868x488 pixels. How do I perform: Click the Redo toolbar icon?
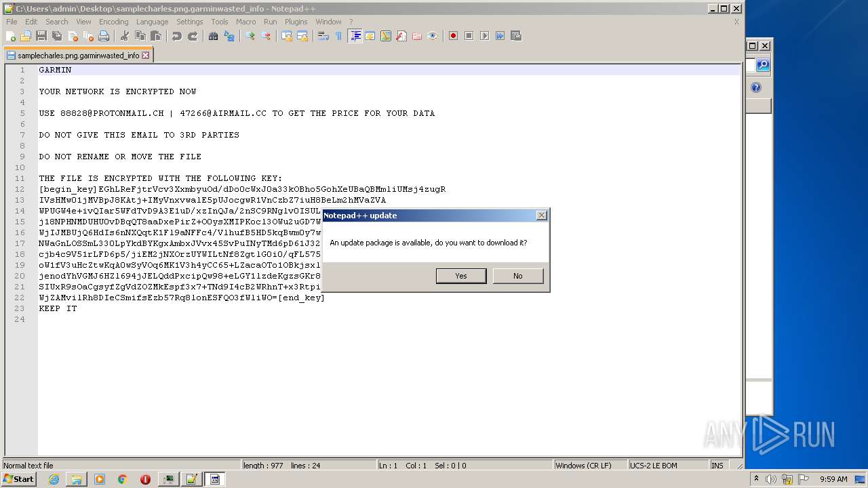[x=192, y=36]
